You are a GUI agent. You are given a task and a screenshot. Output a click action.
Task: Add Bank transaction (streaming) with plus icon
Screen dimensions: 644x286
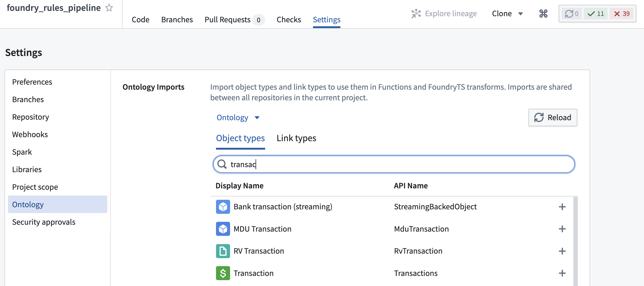pyautogui.click(x=562, y=207)
